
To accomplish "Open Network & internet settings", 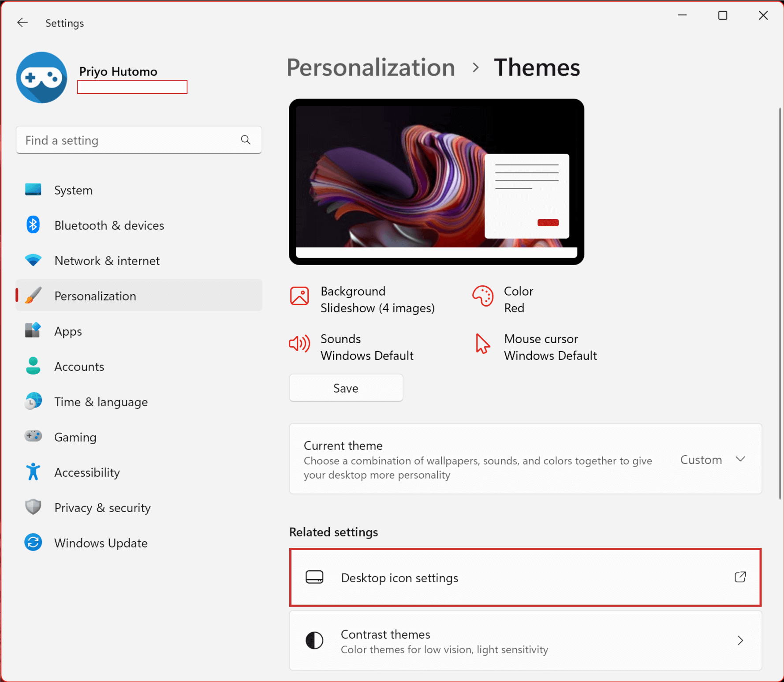I will click(139, 261).
